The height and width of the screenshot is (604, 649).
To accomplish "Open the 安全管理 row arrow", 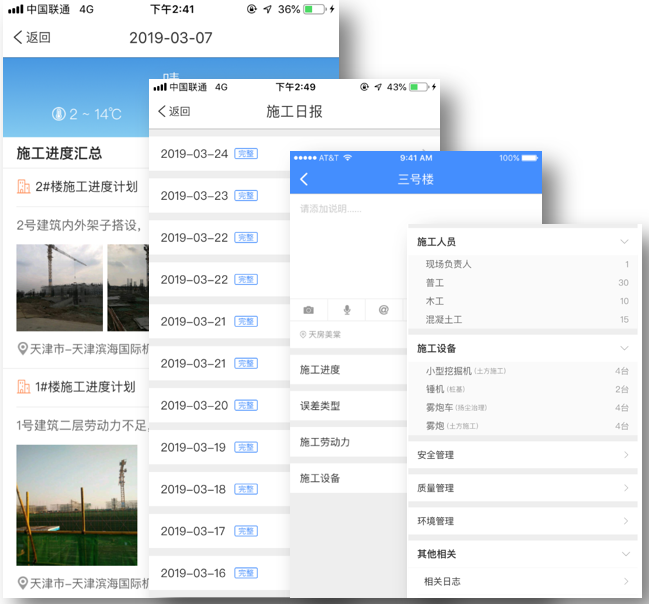I will click(626, 455).
